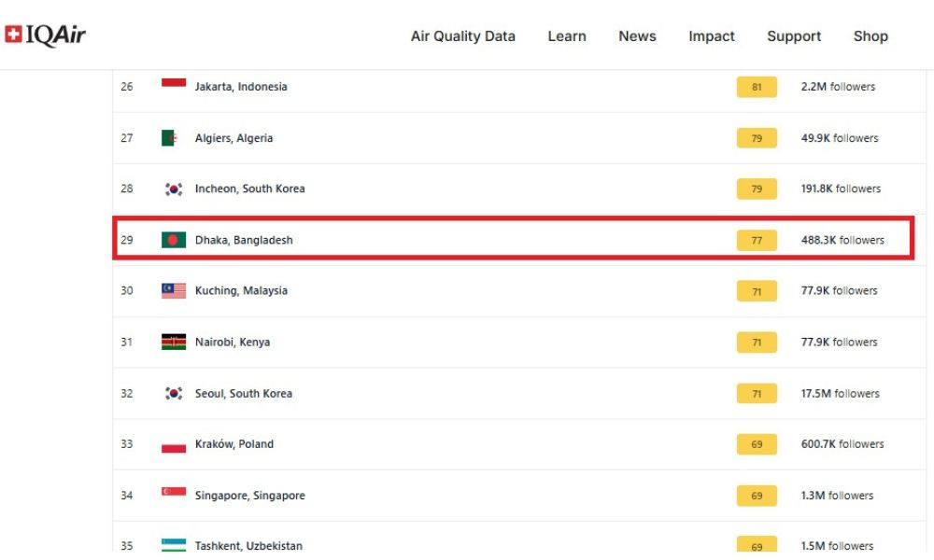Screen dimensions: 934x560
Task: Click Kraków's AQI badge showing 69
Action: [757, 444]
